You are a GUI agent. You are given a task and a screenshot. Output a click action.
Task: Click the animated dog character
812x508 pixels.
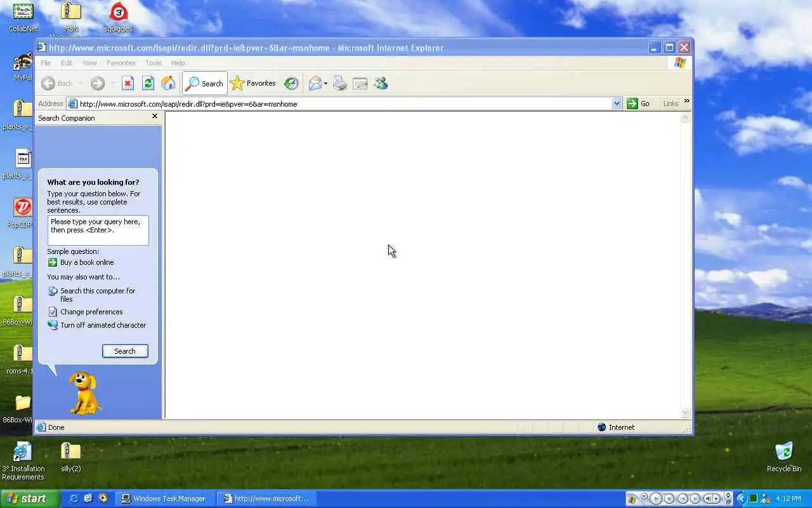[84, 394]
